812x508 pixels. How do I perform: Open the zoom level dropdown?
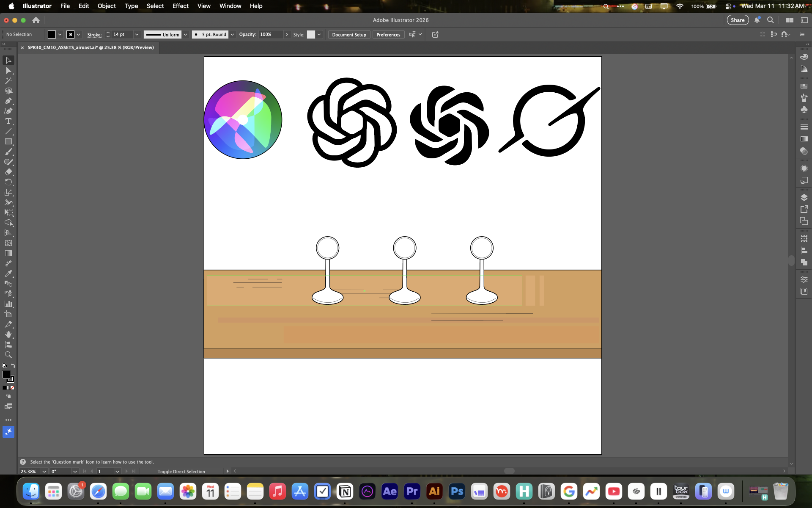[44, 472]
